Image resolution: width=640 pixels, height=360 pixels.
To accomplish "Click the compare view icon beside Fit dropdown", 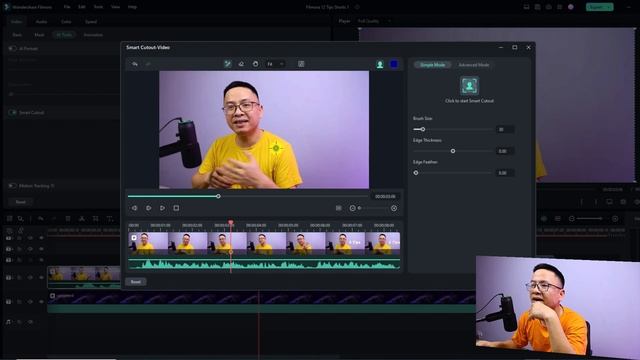I will coord(301,64).
